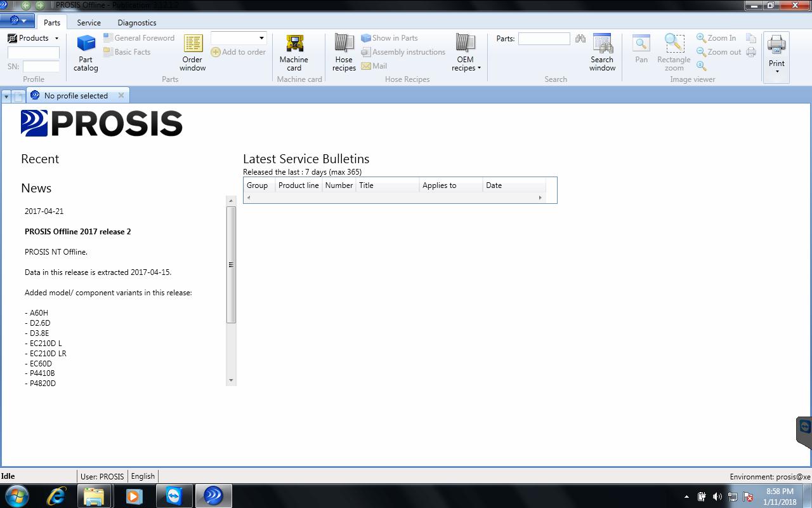812x508 pixels.
Task: Click the TeamViewer side panel tab
Action: 804,432
